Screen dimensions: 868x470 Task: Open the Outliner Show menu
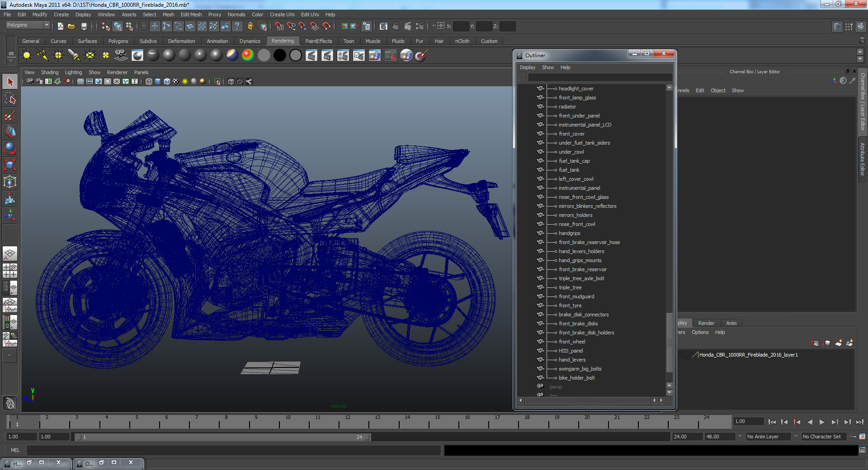tap(548, 67)
